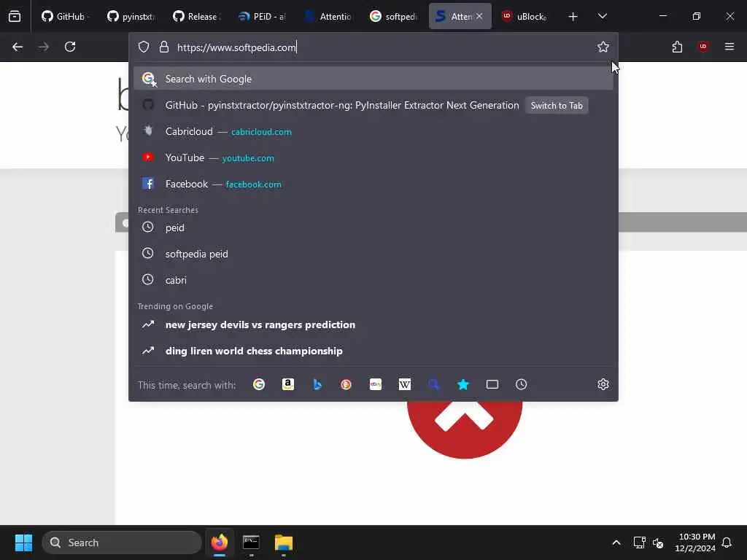
Task: Switch to the PEiD tab
Action: point(262,16)
